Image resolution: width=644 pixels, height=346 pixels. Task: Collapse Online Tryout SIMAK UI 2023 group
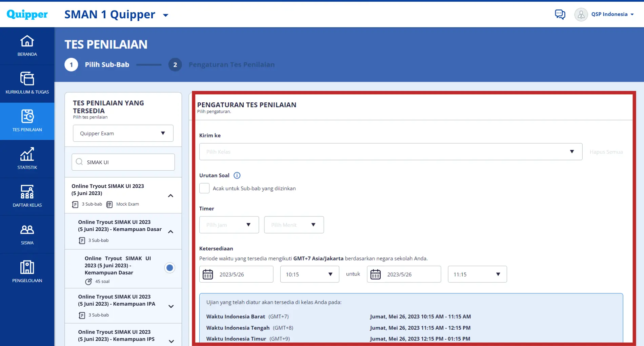coord(171,196)
